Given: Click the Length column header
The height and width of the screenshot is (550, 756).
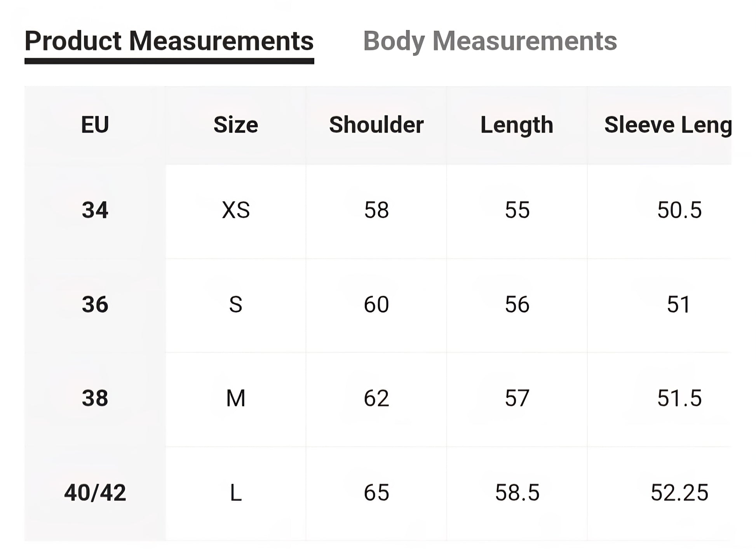Looking at the screenshot, I should coord(517,125).
